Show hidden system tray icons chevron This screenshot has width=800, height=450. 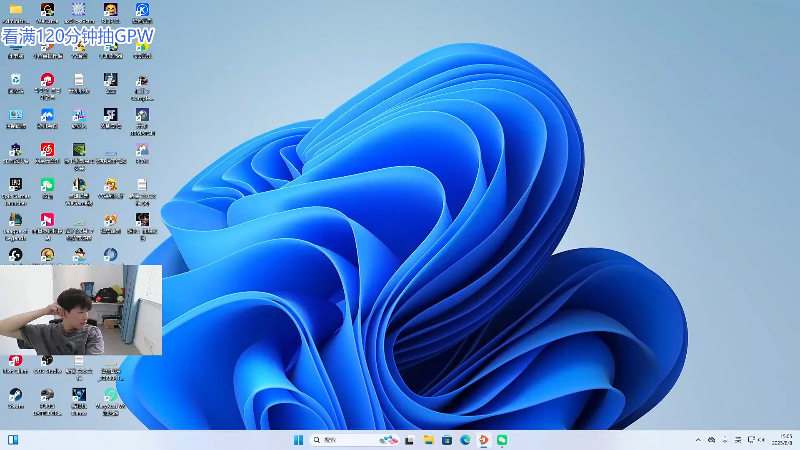pyautogui.click(x=697, y=440)
